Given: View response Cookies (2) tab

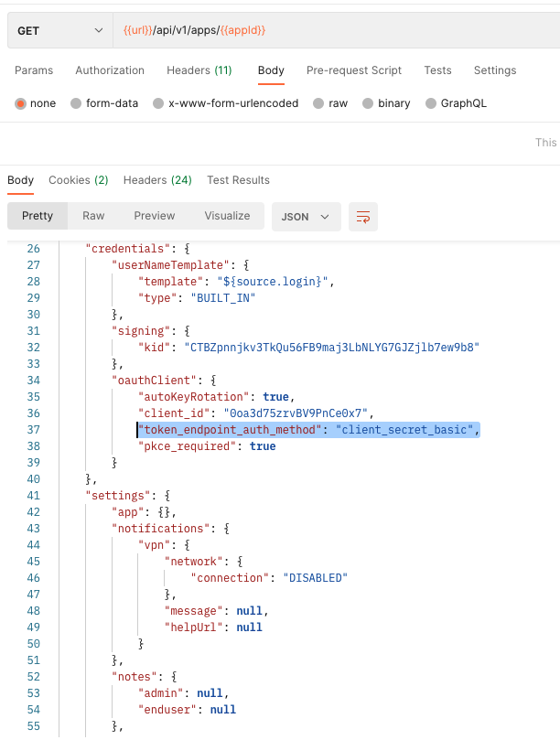Looking at the screenshot, I should coord(78,180).
